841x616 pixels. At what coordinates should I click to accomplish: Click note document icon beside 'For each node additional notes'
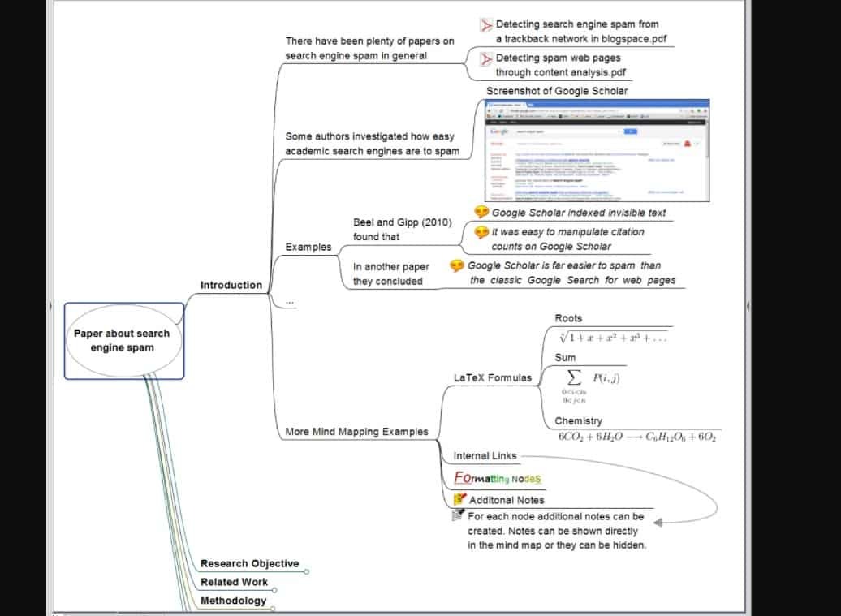[458, 516]
